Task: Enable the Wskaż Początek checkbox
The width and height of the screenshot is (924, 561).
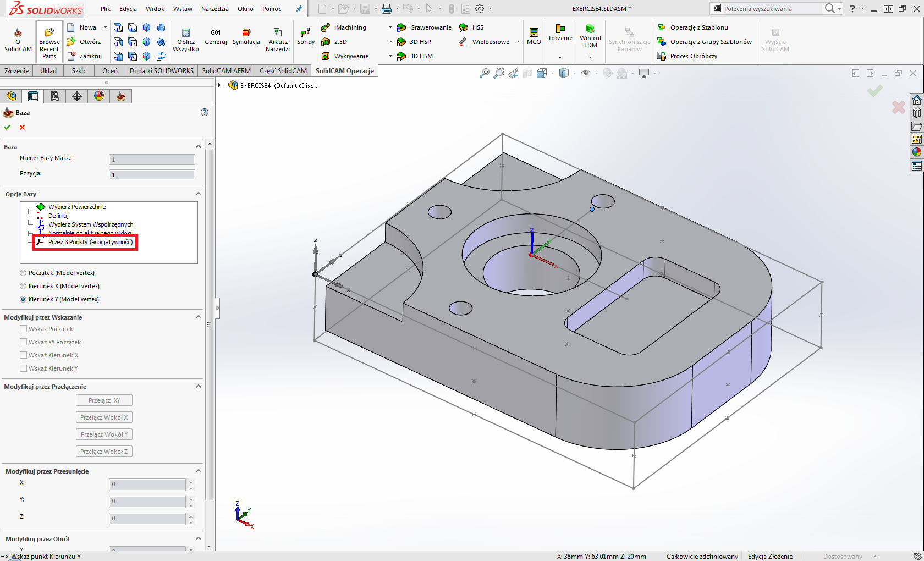Action: click(x=24, y=329)
